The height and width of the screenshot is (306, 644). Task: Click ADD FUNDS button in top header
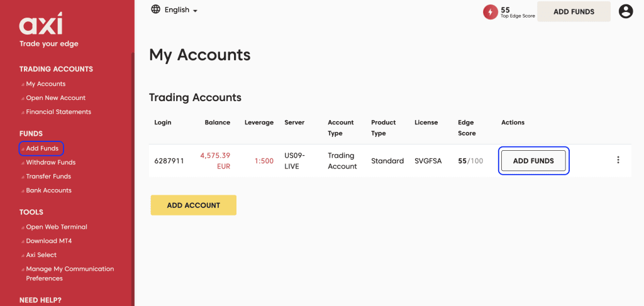573,11
